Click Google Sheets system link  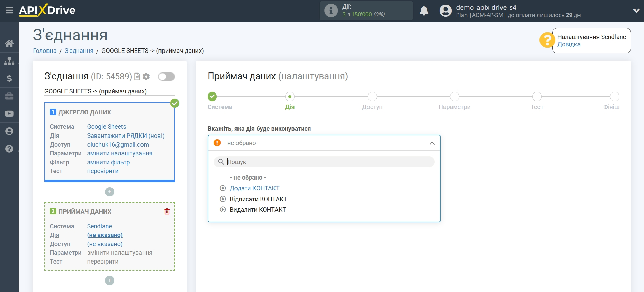pos(107,127)
